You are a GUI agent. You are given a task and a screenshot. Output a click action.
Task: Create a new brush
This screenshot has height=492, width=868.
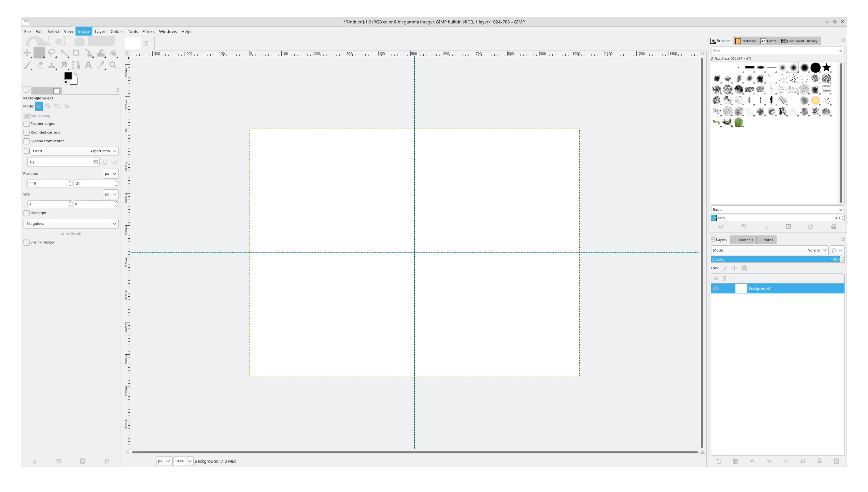[743, 227]
